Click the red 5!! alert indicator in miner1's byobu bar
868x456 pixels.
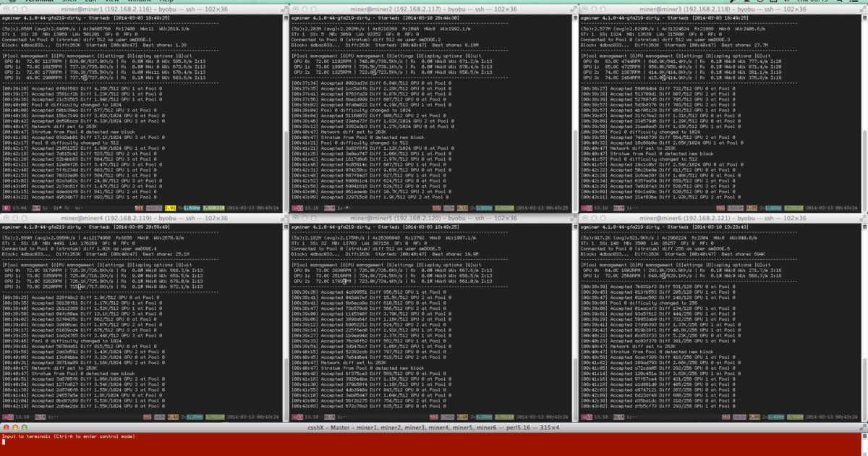point(139,206)
